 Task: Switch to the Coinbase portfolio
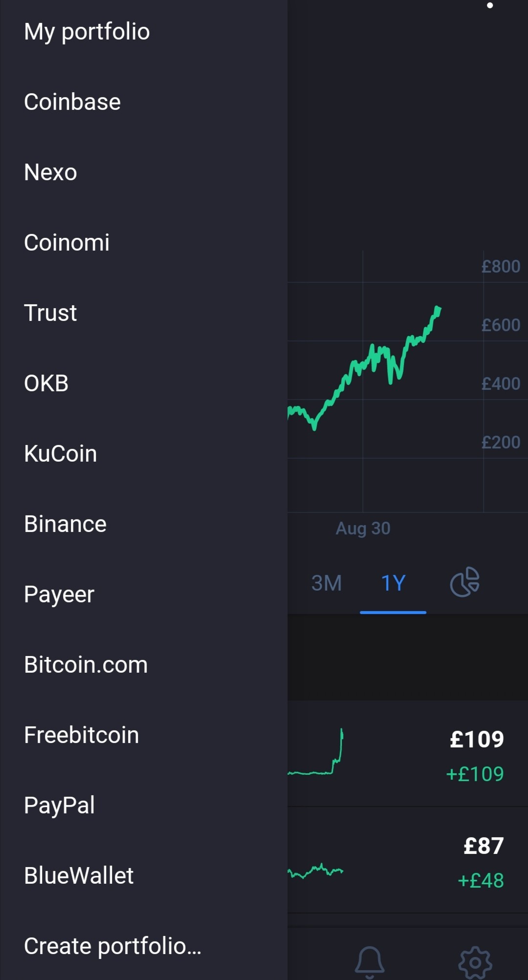pos(144,102)
